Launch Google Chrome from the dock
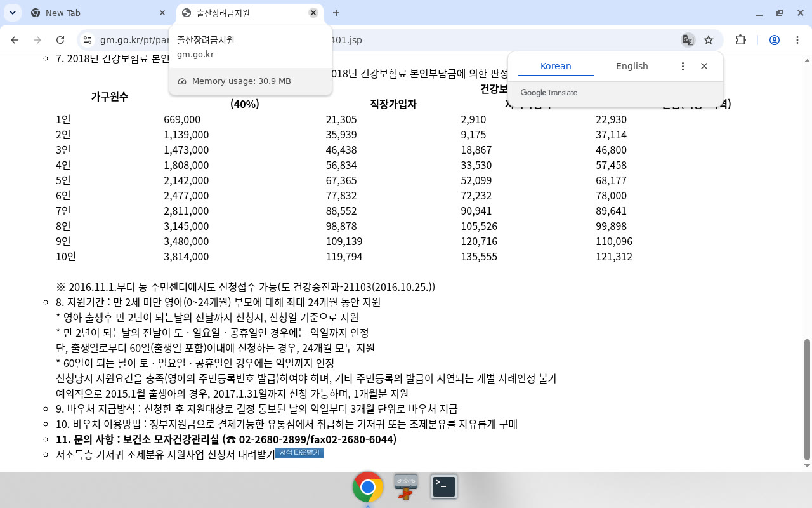The width and height of the screenshot is (812, 508). pos(368,487)
